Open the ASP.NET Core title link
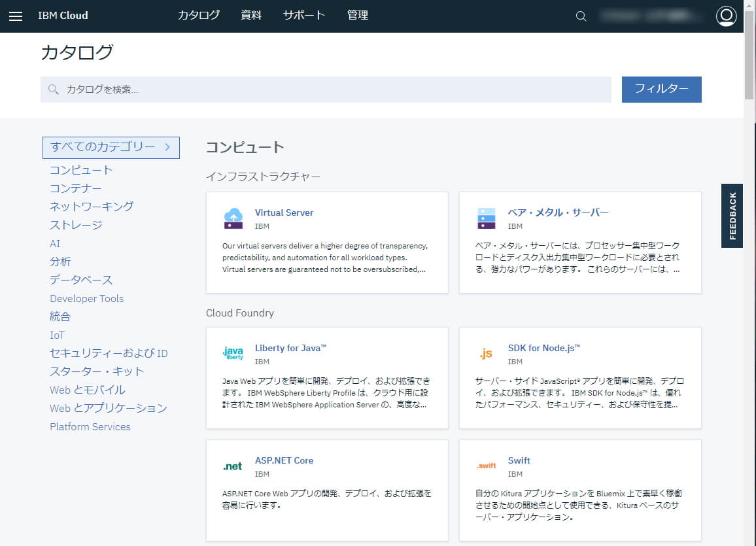The width and height of the screenshot is (756, 546). [x=284, y=460]
